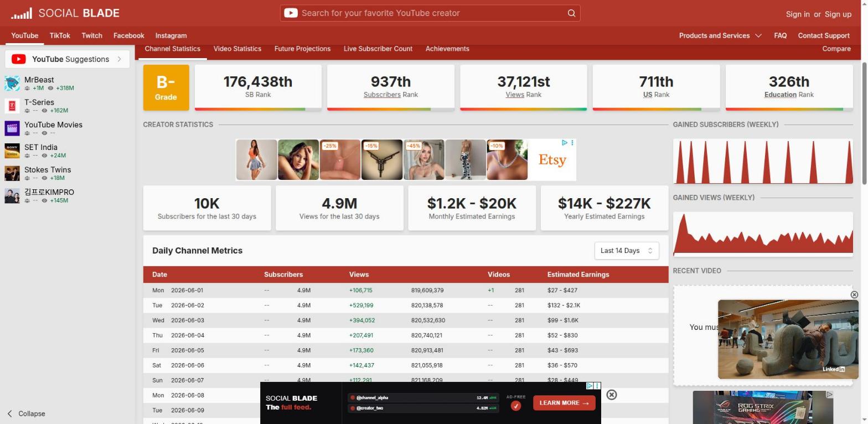The image size is (868, 424).
Task: Click the YouTube Suggestions play icon
Action: 19,59
